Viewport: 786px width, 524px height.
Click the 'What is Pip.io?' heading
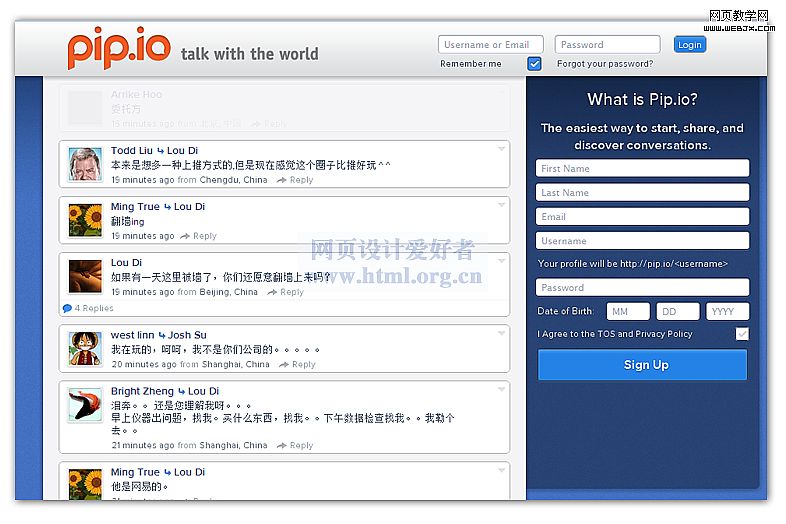pos(643,99)
